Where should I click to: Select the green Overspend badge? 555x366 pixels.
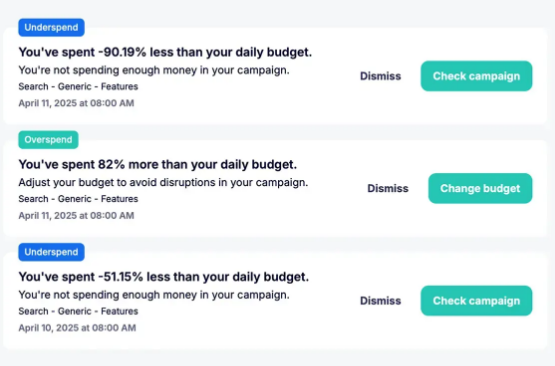coord(48,140)
